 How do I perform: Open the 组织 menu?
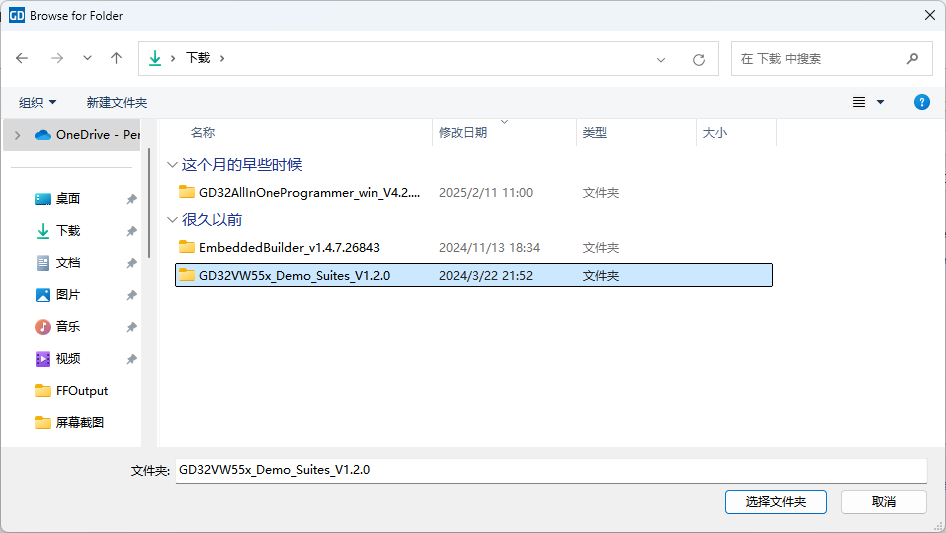coord(38,102)
